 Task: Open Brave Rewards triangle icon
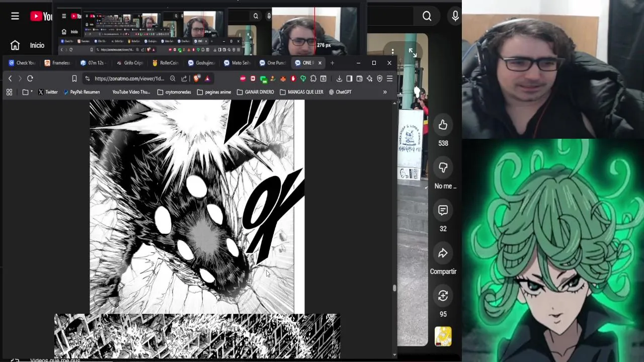point(207,78)
